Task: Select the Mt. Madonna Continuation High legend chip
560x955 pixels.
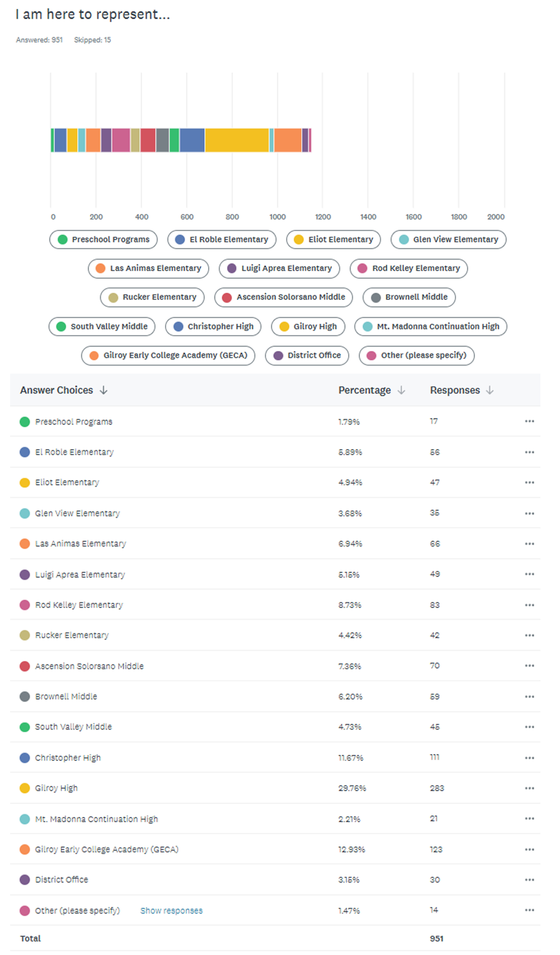Action: tap(430, 326)
